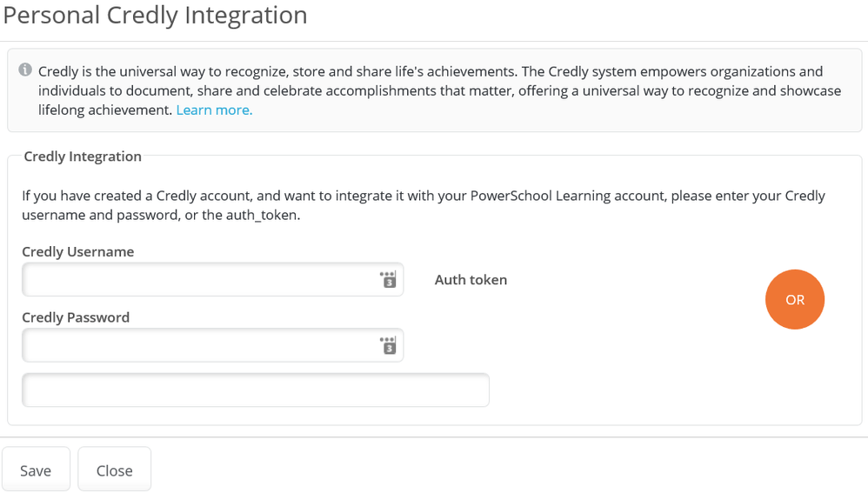Save the Credly integration settings
Viewport: 868px width, 493px height.
click(36, 470)
